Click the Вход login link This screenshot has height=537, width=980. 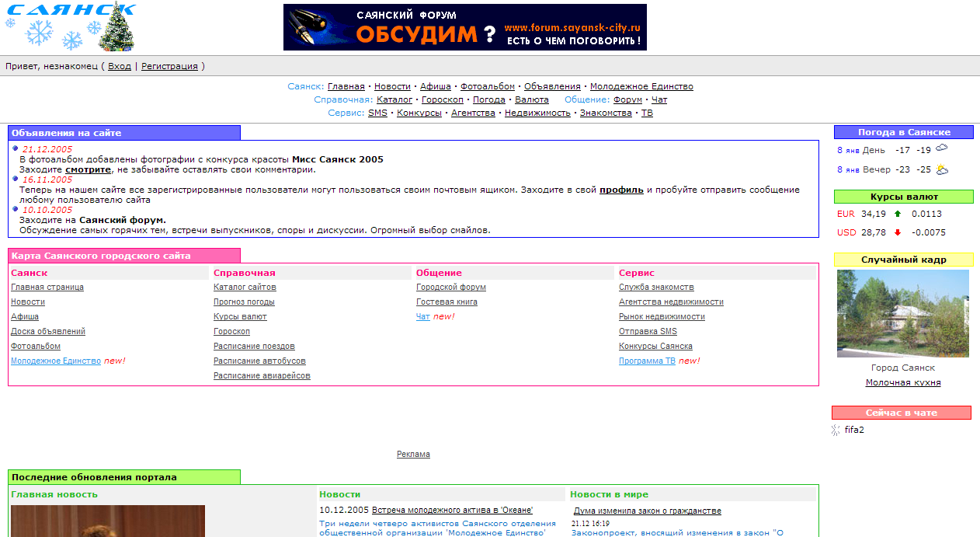coord(120,66)
